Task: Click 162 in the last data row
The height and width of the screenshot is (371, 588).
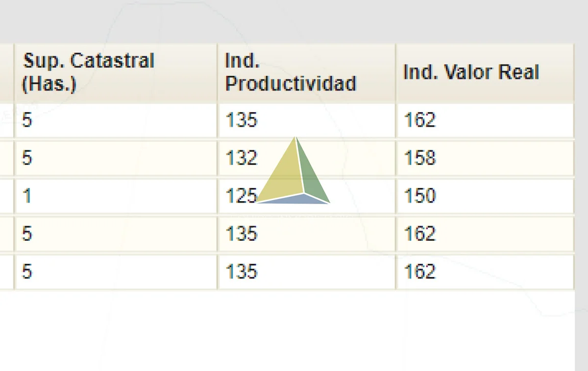Action: (x=420, y=271)
